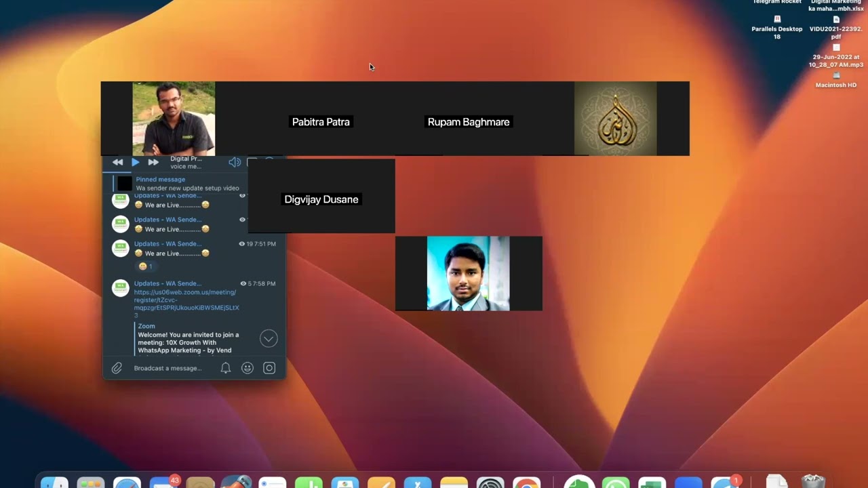Select the Welcome meeting invitation preview text

point(188,342)
